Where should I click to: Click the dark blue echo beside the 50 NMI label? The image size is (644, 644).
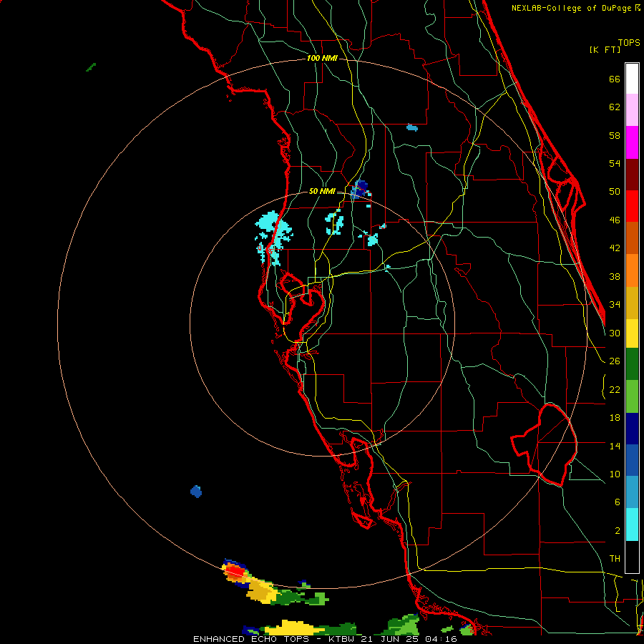coord(360,190)
